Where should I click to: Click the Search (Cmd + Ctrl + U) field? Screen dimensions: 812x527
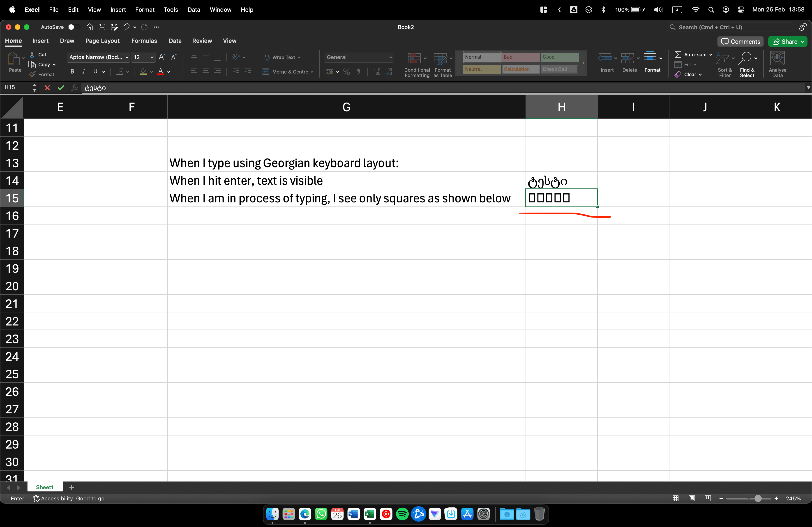pos(729,27)
